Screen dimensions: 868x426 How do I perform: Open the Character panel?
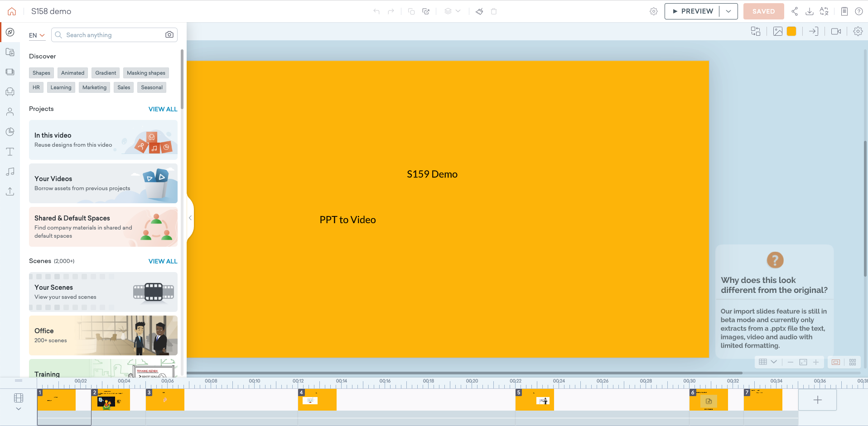pos(10,111)
